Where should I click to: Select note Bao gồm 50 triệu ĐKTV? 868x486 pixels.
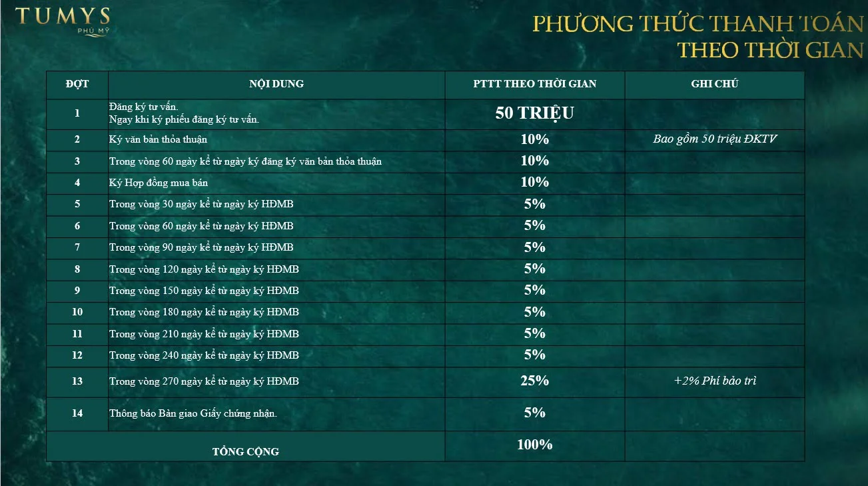[715, 139]
